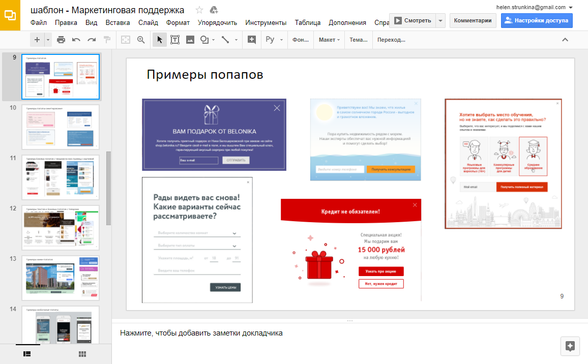Select the Shape tool
This screenshot has width=588, height=364.
(204, 39)
